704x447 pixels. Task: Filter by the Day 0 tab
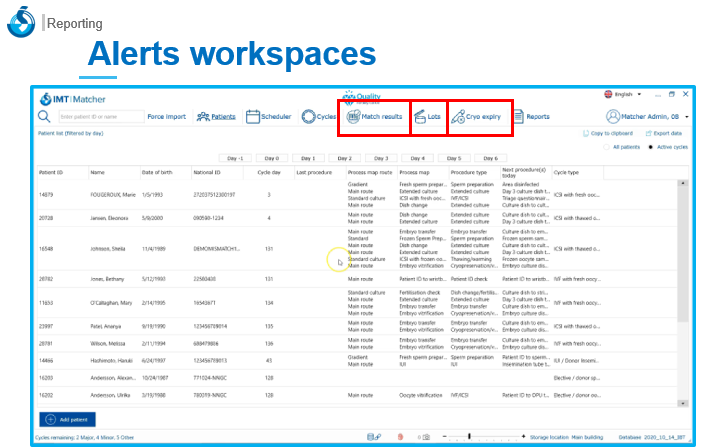(x=271, y=158)
